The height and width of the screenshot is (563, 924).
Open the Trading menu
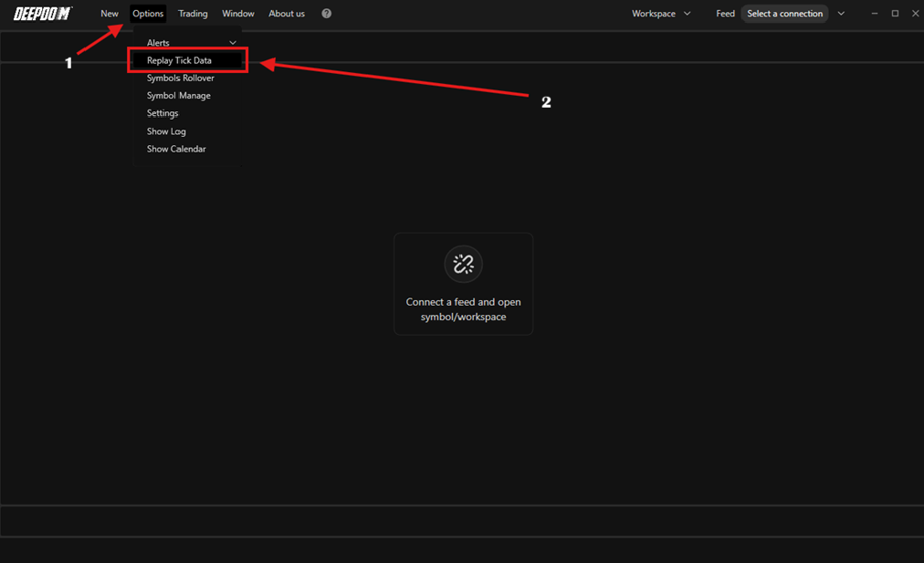click(193, 14)
